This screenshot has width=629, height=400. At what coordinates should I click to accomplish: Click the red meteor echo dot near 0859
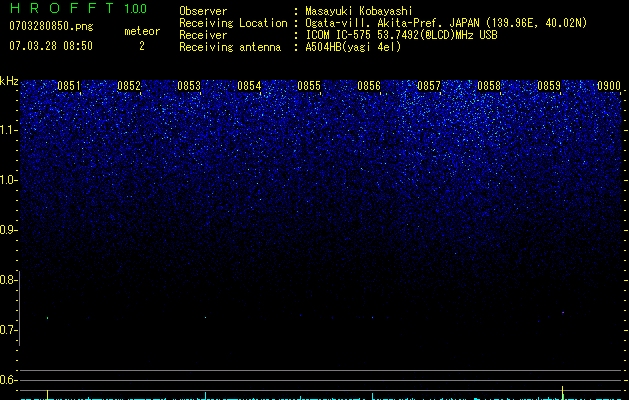click(563, 312)
